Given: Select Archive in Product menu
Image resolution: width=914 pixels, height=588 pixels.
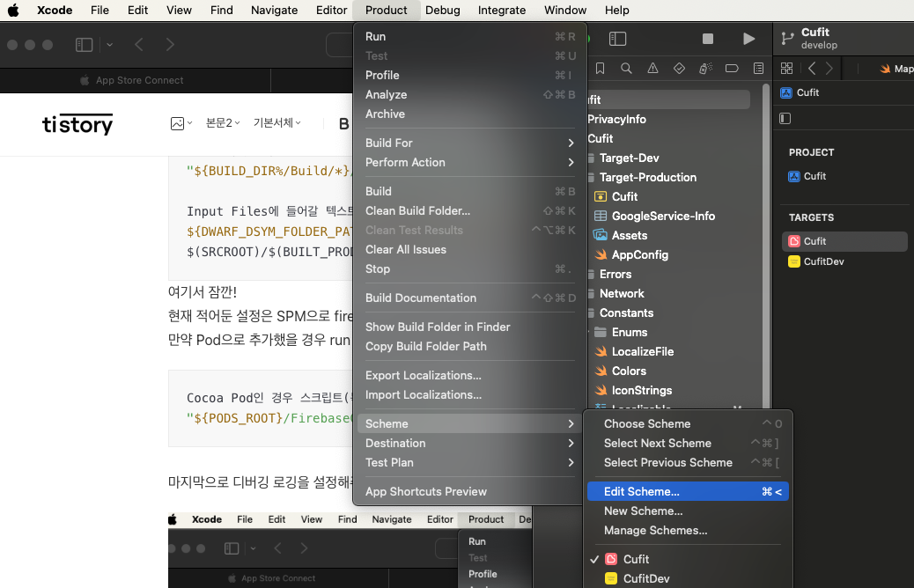Looking at the screenshot, I should click(470, 114).
